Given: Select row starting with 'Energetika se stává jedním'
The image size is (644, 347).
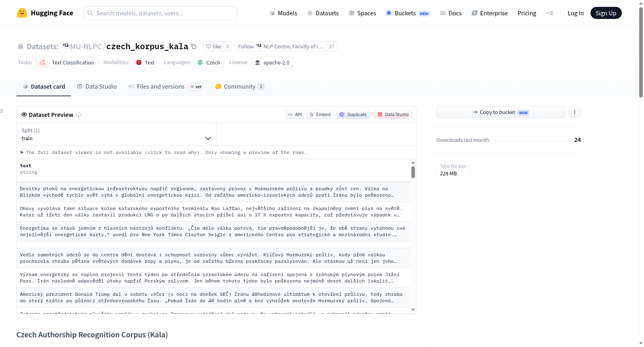Looking at the screenshot, I should pos(213,231).
